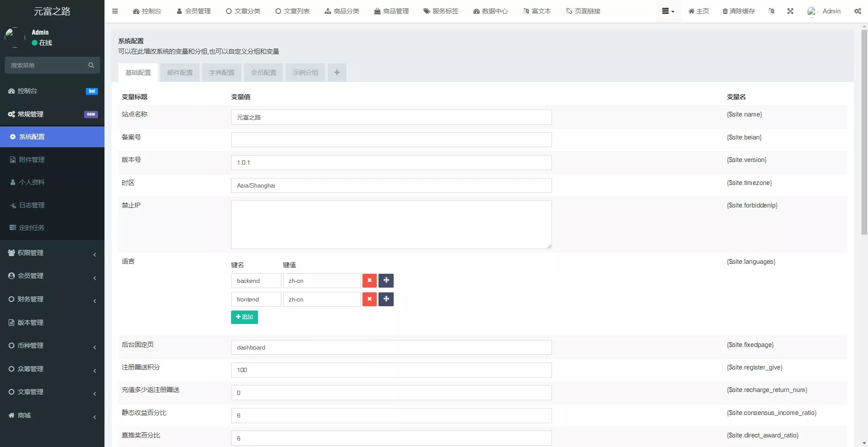Click the fullscreen expand icon in top bar

790,11
